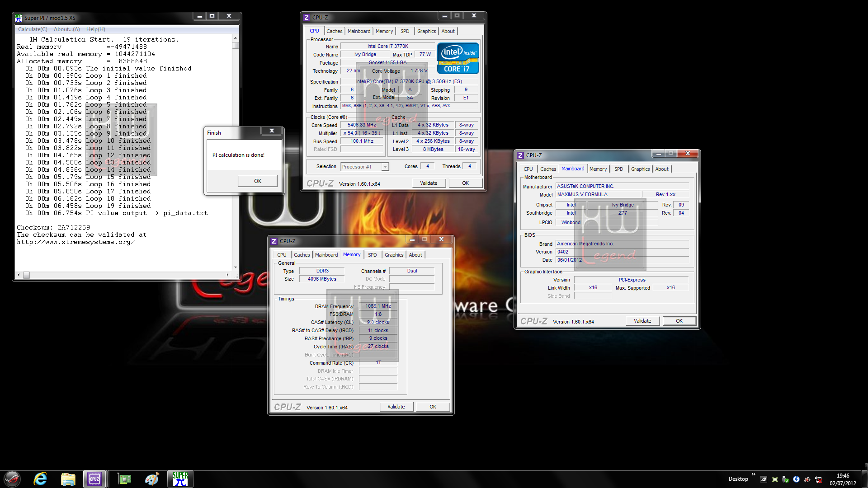Open the taskbar clock and date

(x=843, y=479)
